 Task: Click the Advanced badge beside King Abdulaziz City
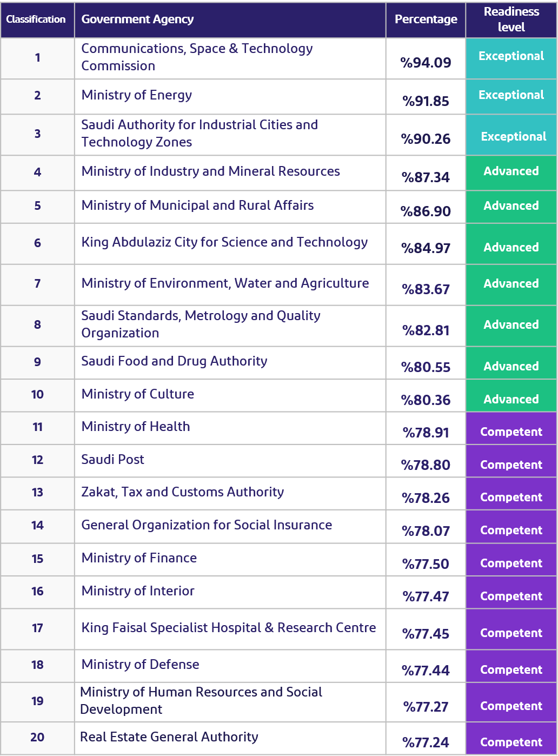[x=510, y=247]
